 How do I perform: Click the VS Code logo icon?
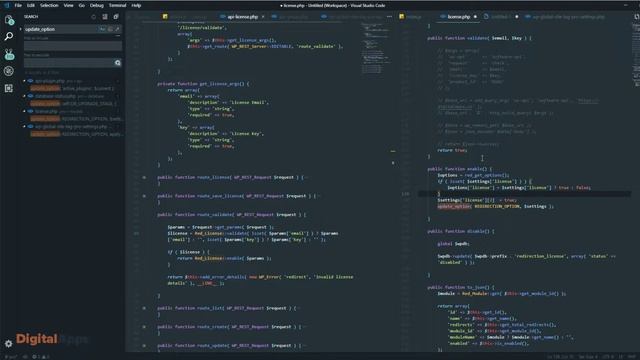6,5
